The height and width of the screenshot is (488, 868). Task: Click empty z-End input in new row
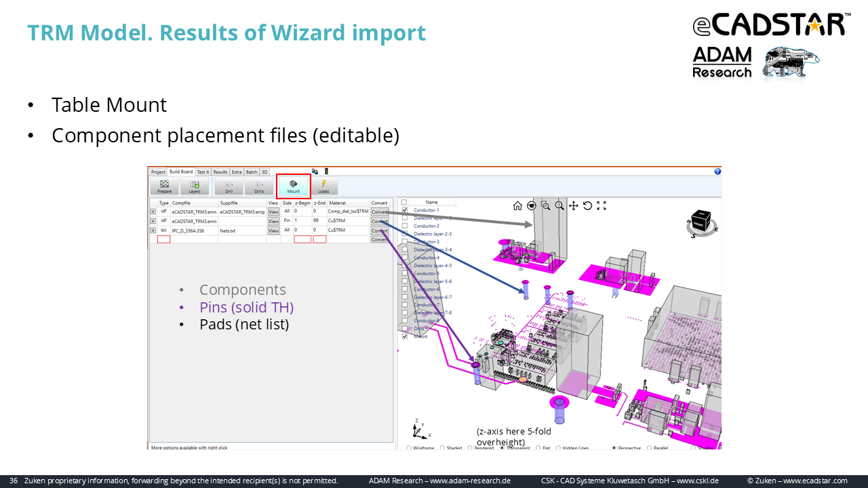pyautogui.click(x=319, y=240)
